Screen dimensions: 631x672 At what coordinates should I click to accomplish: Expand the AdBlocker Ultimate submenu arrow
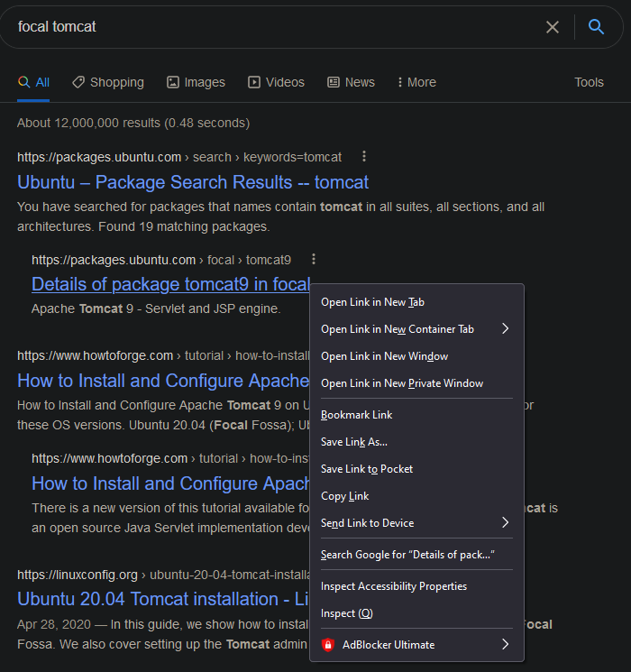(505, 644)
